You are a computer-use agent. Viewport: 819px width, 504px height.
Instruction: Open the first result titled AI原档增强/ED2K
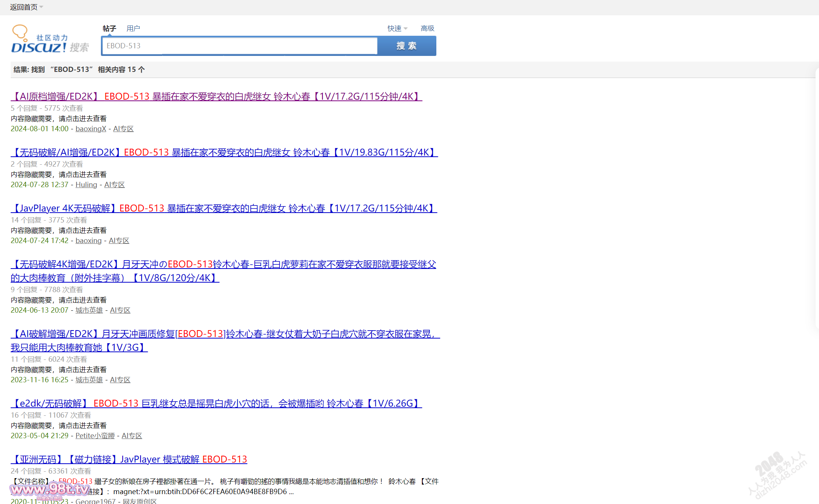tap(216, 97)
